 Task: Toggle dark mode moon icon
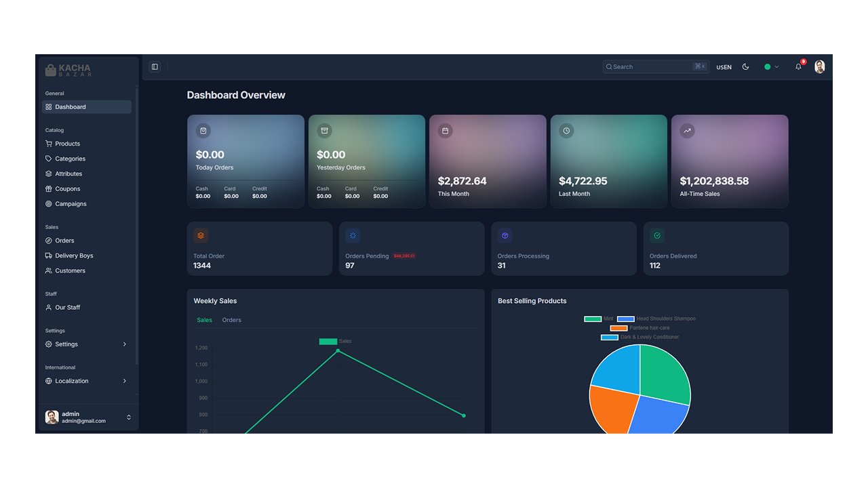tap(746, 66)
